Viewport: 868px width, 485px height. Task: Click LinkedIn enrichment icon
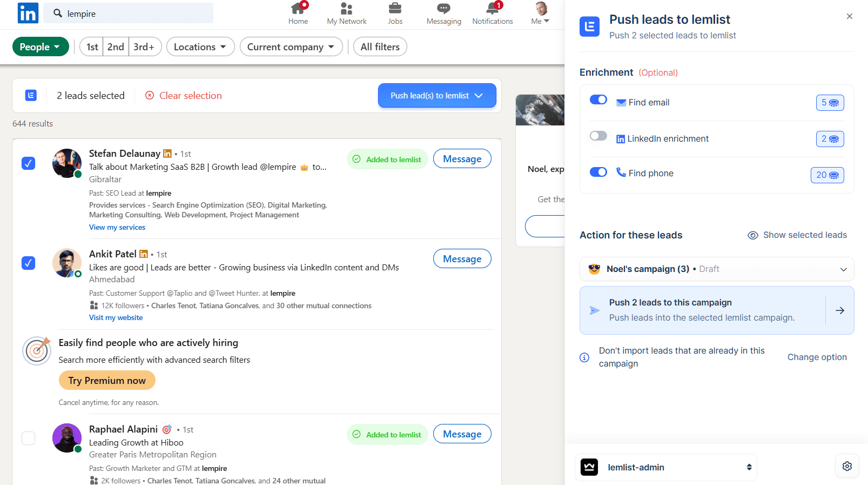coord(621,139)
